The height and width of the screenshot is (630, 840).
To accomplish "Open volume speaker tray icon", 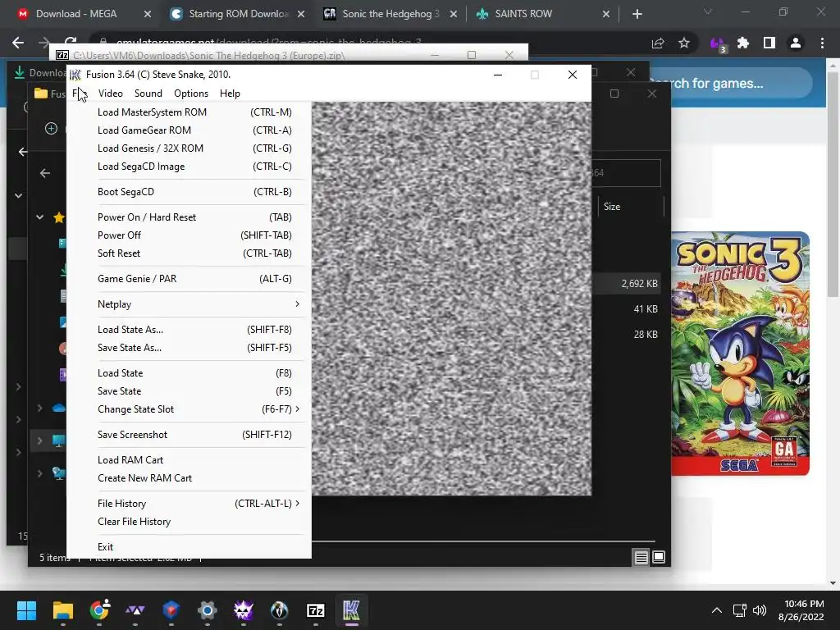I will (760, 610).
